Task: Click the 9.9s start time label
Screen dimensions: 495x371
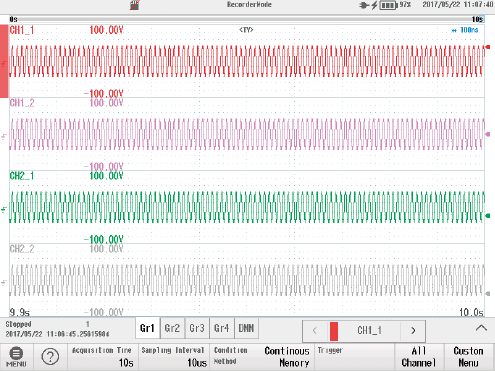Action: 20,312
